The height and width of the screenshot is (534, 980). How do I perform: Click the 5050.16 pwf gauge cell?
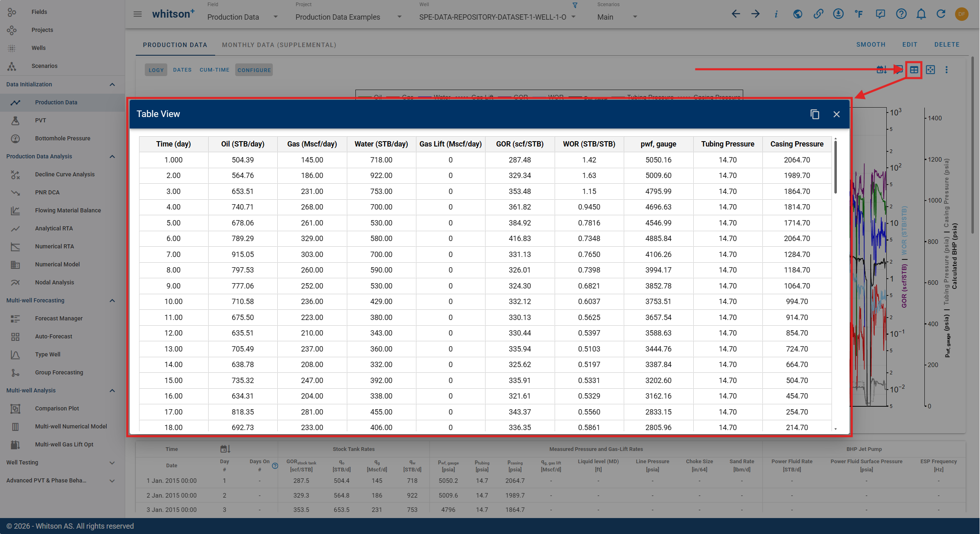pos(658,160)
